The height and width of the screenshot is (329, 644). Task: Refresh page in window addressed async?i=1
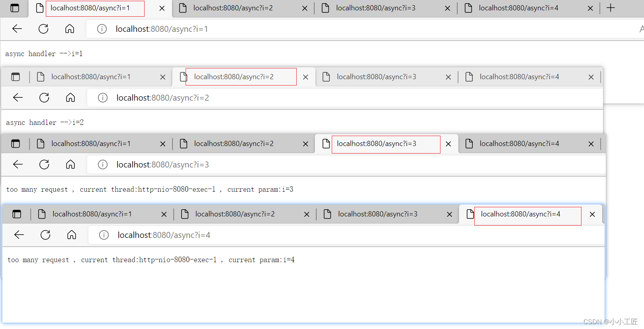click(x=43, y=29)
